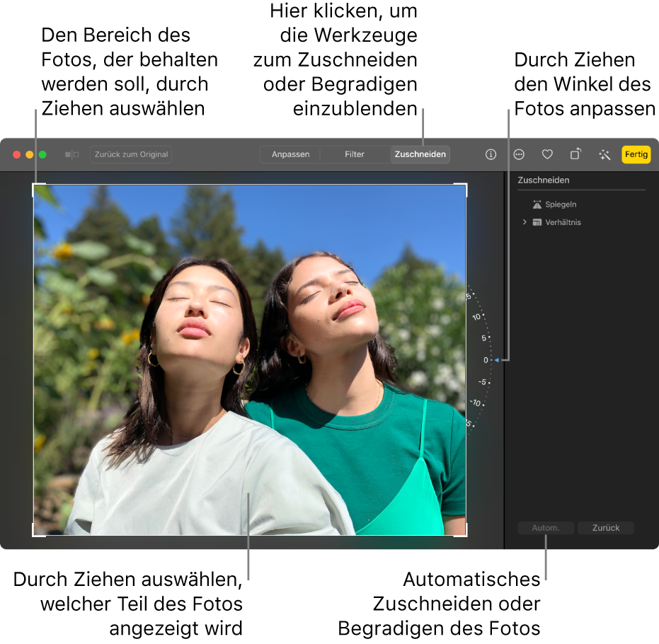Open the more options ellipsis icon

(x=519, y=154)
